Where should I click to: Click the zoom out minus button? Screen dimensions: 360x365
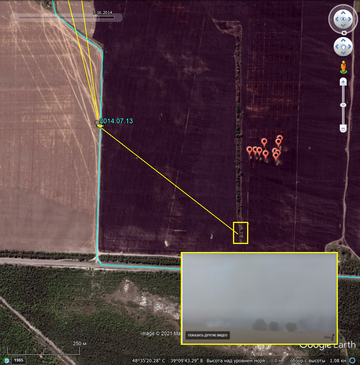[x=343, y=128]
